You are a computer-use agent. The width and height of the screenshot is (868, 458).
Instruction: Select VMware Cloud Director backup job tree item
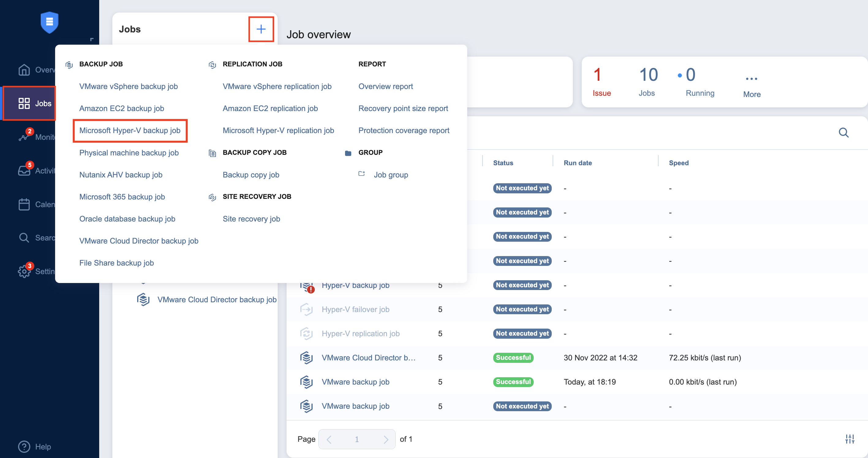[216, 300]
